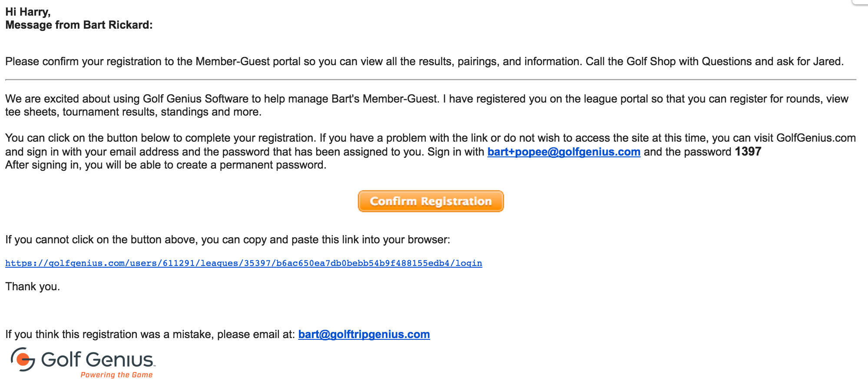868x385 pixels.
Task: Click the bold password 1397
Action: coord(748,152)
